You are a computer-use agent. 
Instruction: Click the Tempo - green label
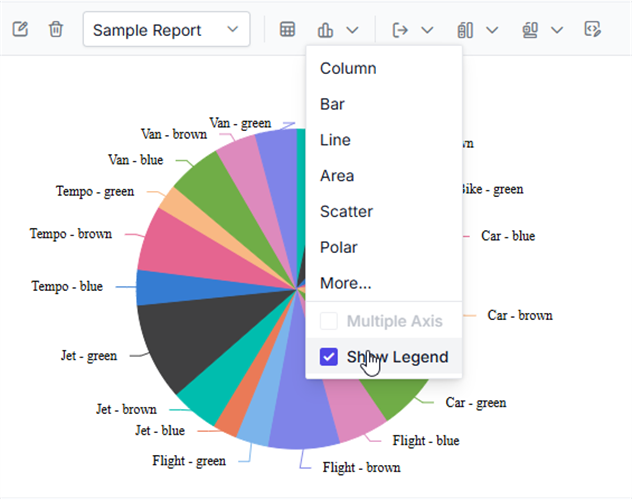pyautogui.click(x=95, y=191)
